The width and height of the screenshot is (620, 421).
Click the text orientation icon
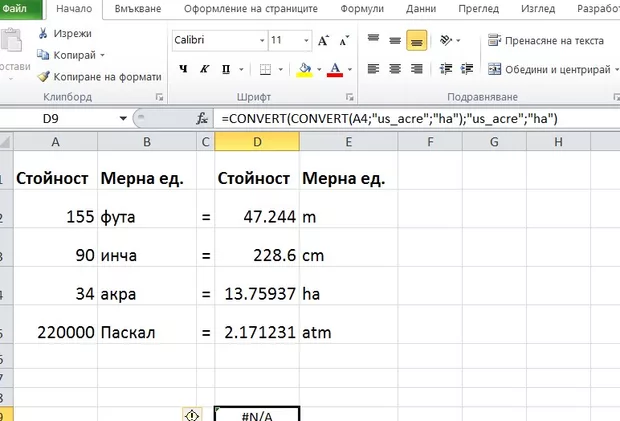(x=446, y=40)
